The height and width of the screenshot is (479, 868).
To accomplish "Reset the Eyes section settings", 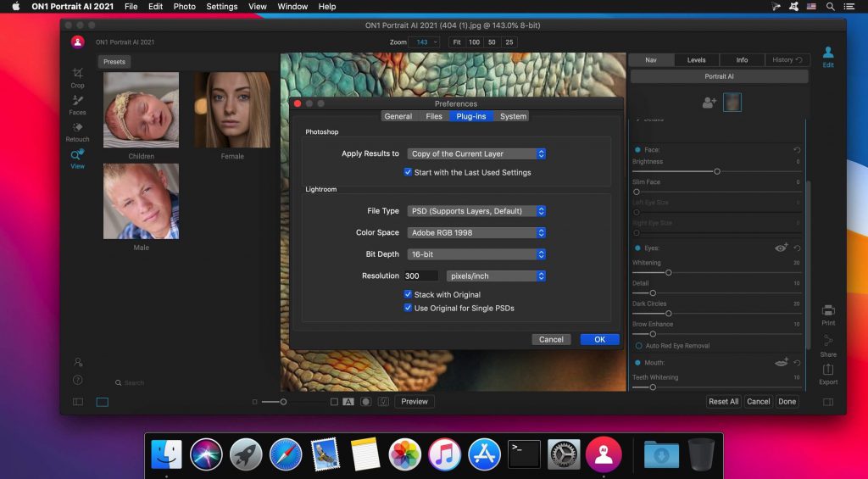I will coord(797,248).
